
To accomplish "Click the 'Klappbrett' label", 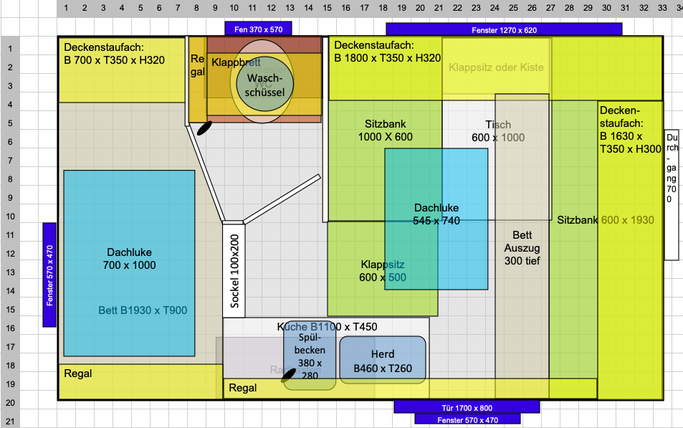I will (236, 62).
